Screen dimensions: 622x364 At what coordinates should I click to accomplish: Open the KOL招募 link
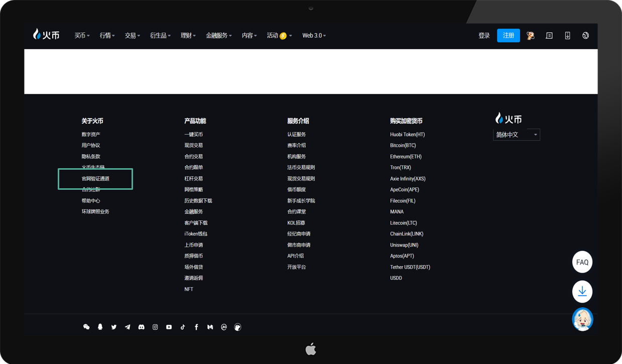pyautogui.click(x=296, y=223)
